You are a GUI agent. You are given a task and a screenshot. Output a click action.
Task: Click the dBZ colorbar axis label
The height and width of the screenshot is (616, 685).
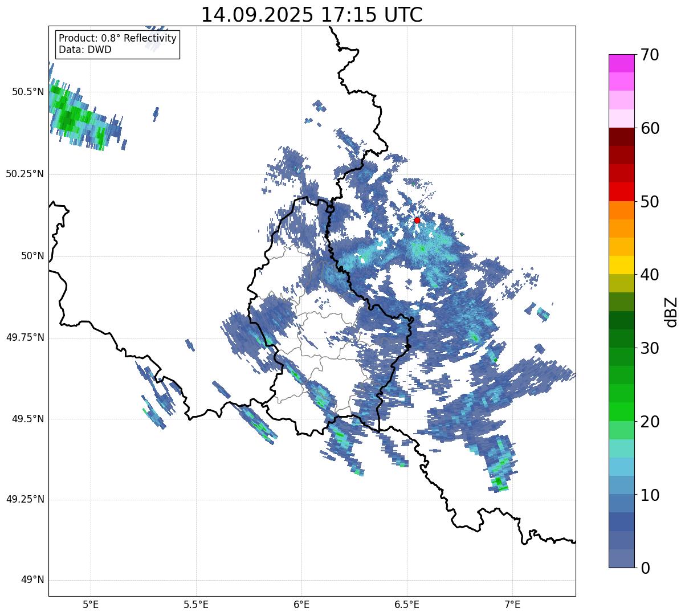point(671,312)
